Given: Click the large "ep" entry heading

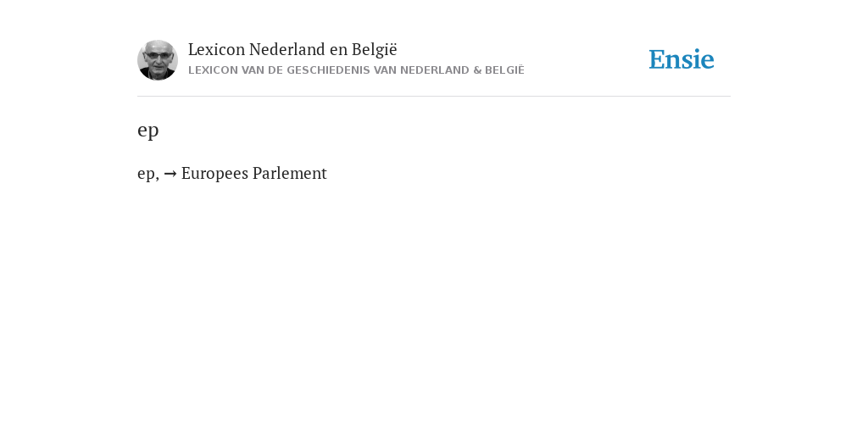Looking at the screenshot, I should (x=147, y=131).
